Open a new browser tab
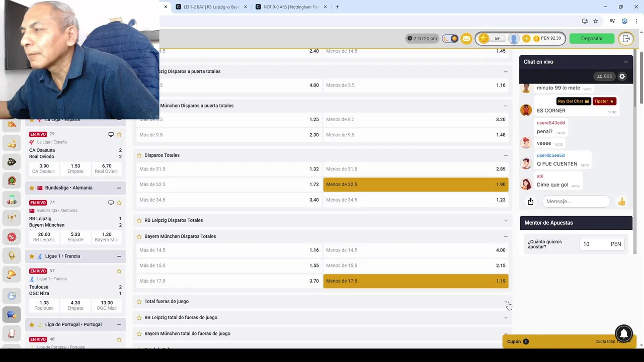 [x=337, y=7]
